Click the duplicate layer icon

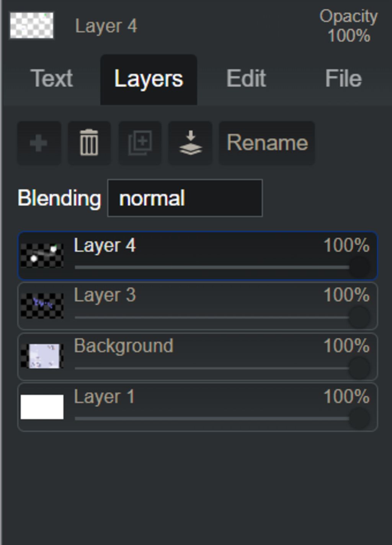point(140,143)
